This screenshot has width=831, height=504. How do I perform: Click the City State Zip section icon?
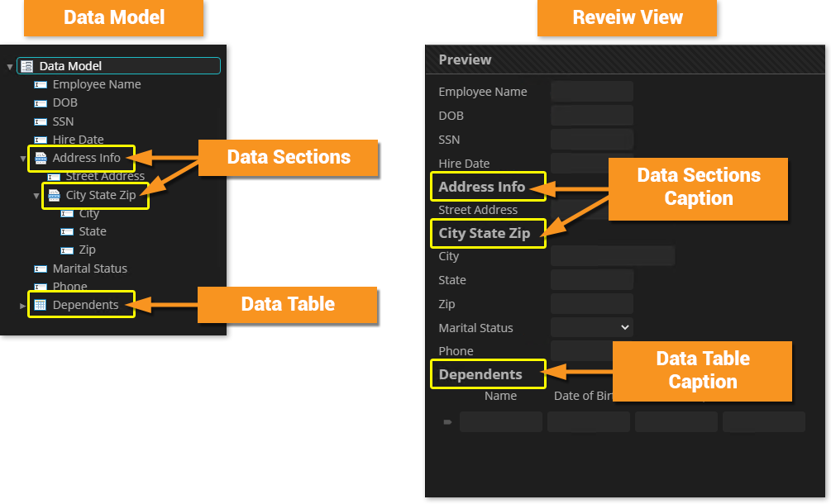pos(54,196)
